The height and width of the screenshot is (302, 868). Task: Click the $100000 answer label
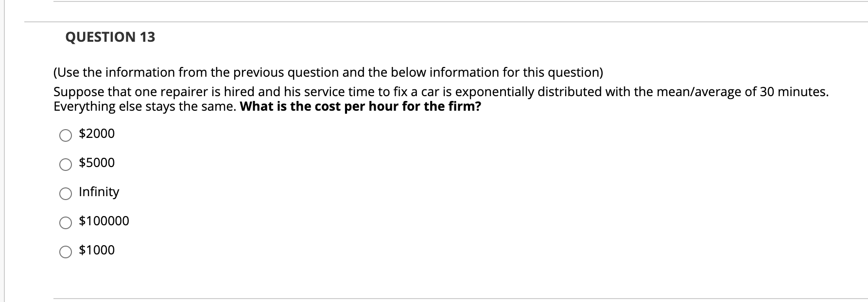pyautogui.click(x=104, y=221)
